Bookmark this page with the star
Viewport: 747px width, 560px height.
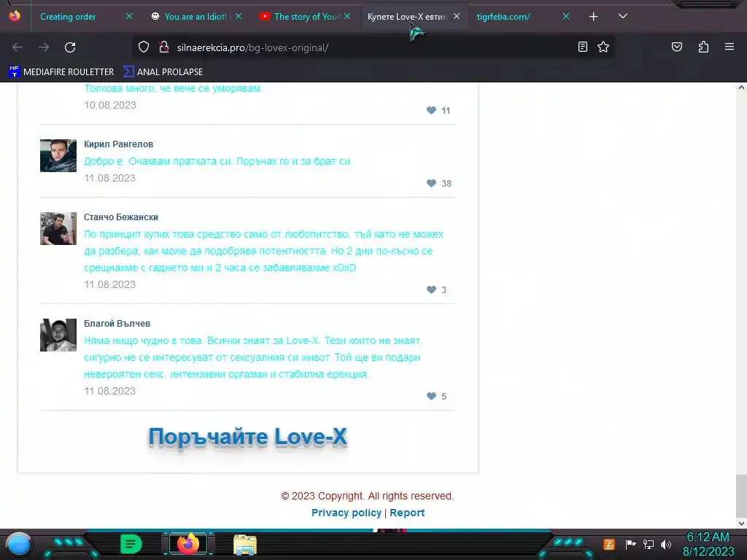pos(603,47)
